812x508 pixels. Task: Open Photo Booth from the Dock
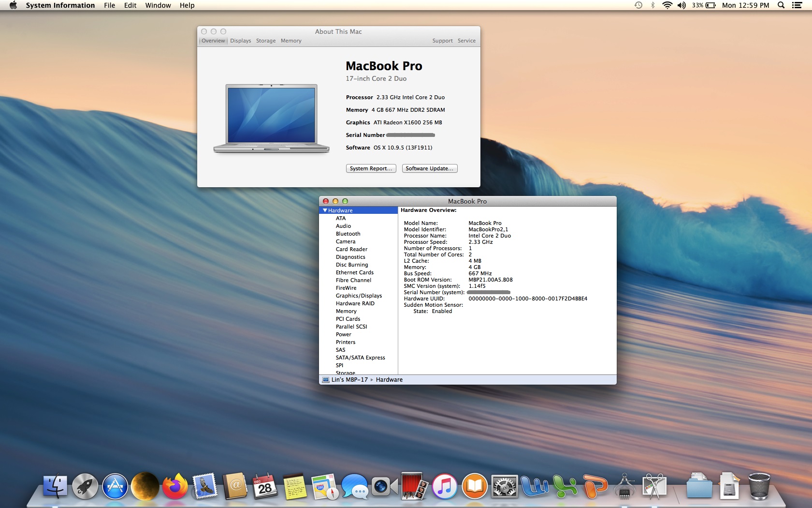point(414,487)
